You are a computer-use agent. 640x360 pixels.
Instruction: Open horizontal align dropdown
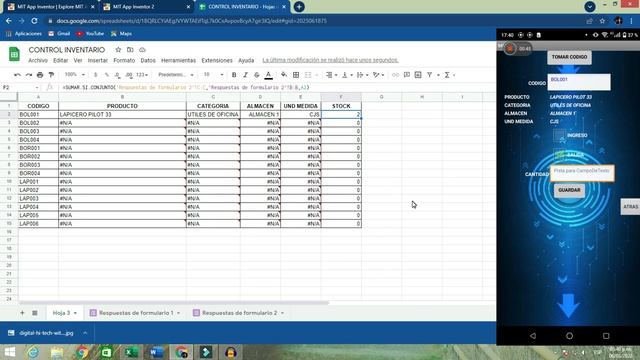pos(331,75)
